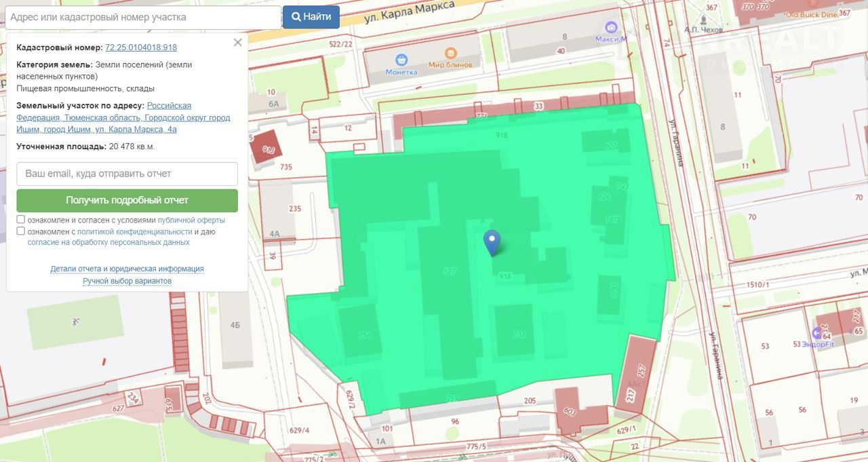The height and width of the screenshot is (462, 868).
Task: Open the публичной оферты link
Action: 191,220
